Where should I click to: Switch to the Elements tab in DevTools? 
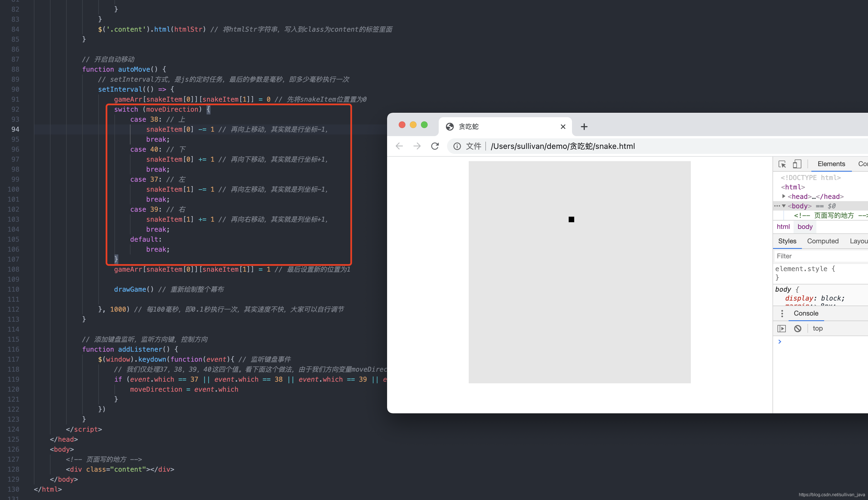pyautogui.click(x=831, y=164)
